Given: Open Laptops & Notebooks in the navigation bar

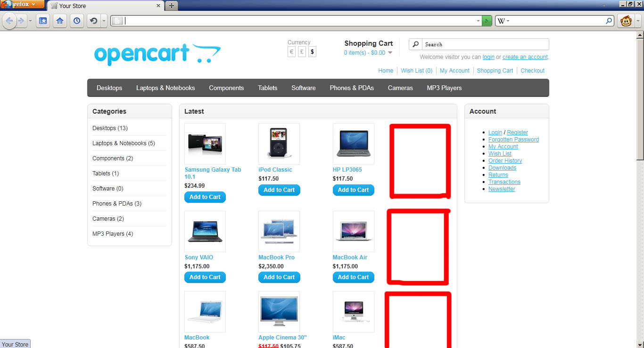Looking at the screenshot, I should (x=165, y=88).
